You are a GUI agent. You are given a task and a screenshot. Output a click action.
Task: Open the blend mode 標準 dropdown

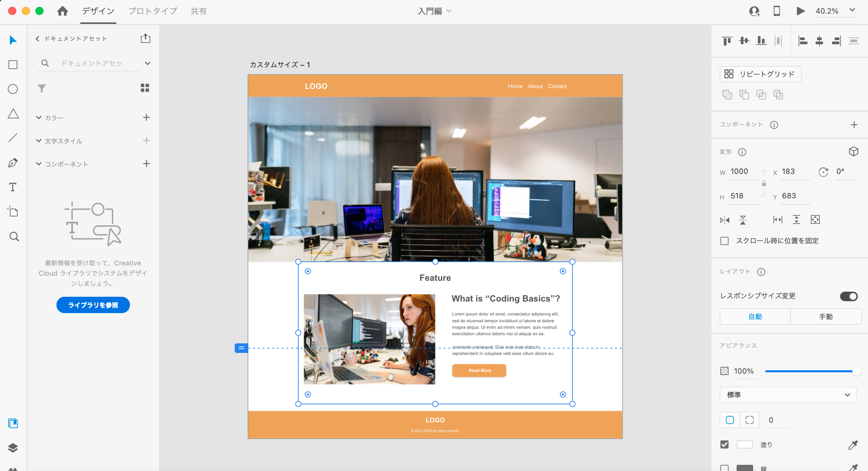(x=788, y=395)
